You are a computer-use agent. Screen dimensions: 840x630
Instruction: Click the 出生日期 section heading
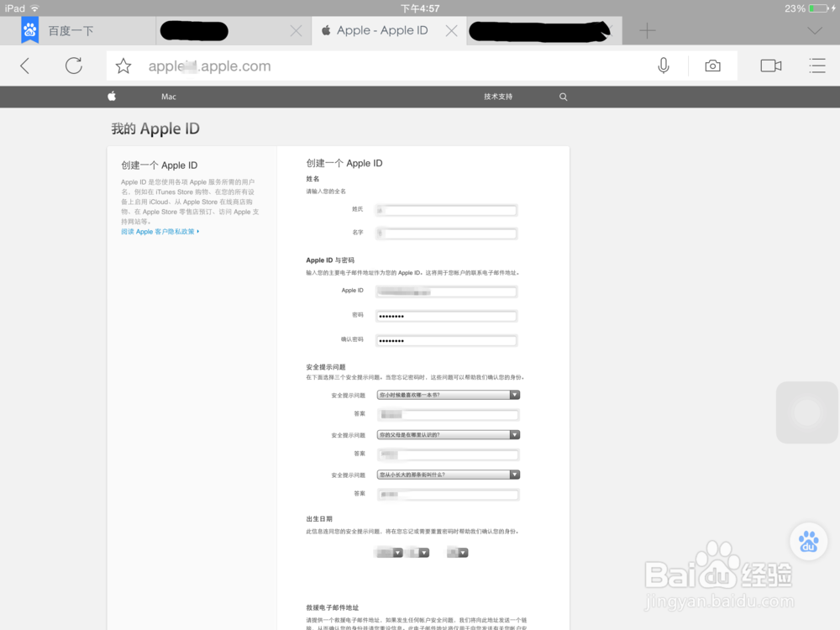click(x=319, y=518)
